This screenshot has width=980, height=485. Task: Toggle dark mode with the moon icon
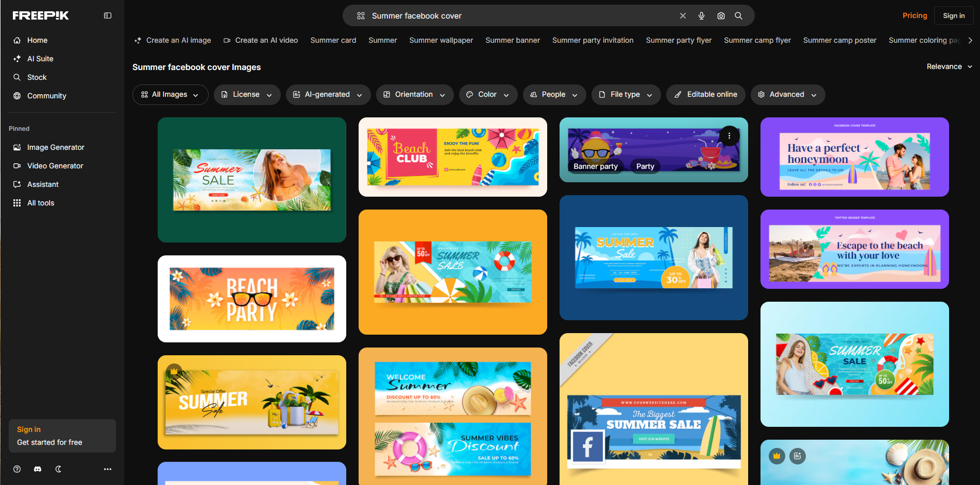coord(58,469)
